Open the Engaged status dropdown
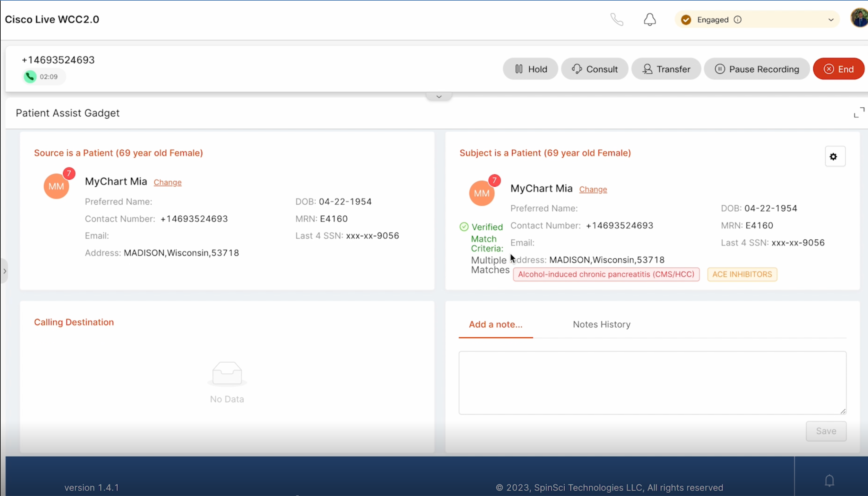The width and height of the screenshot is (868, 496). tap(757, 19)
